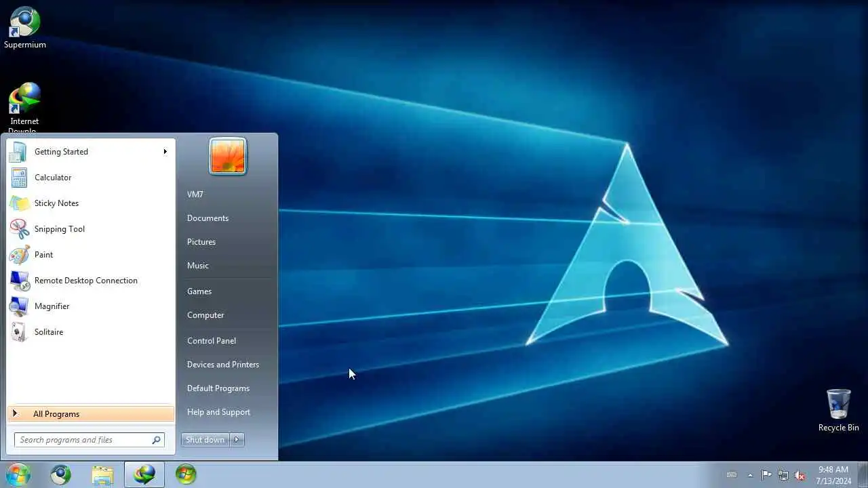Click the Shut down button
868x488 pixels.
[205, 440]
